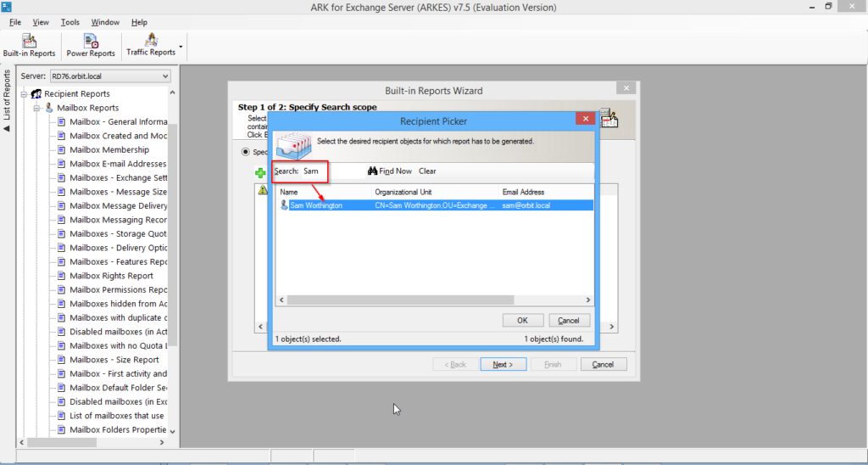Select Disabled mailboxes (in Active Directory) tree item
Viewport: 868px width, 465px height.
pyautogui.click(x=118, y=332)
